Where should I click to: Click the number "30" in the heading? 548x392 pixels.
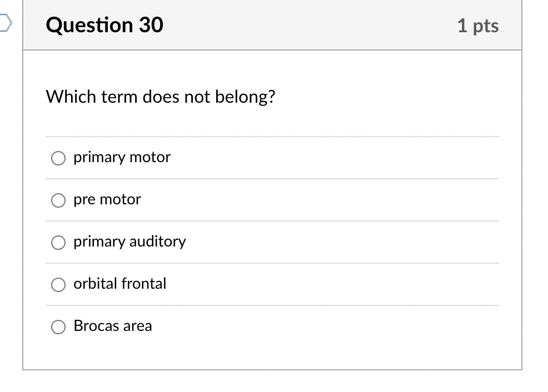coord(151,25)
